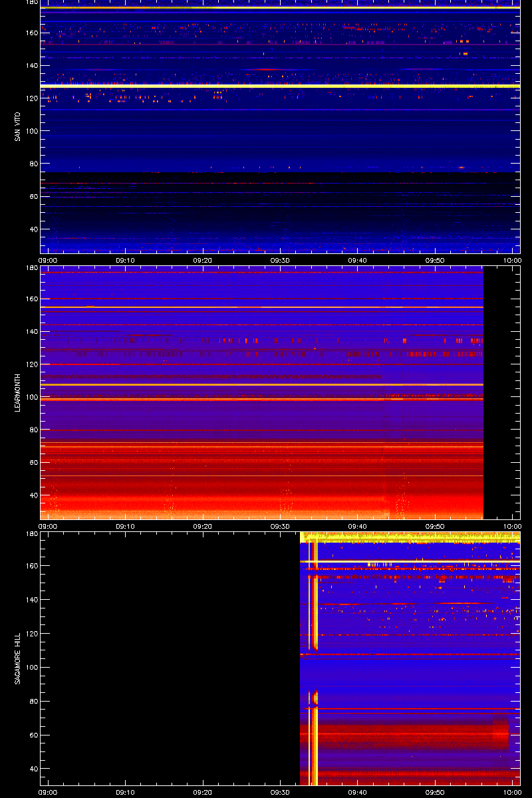Select 60 frequency label on Learmonth axis
532x798 pixels.
pos(33,462)
